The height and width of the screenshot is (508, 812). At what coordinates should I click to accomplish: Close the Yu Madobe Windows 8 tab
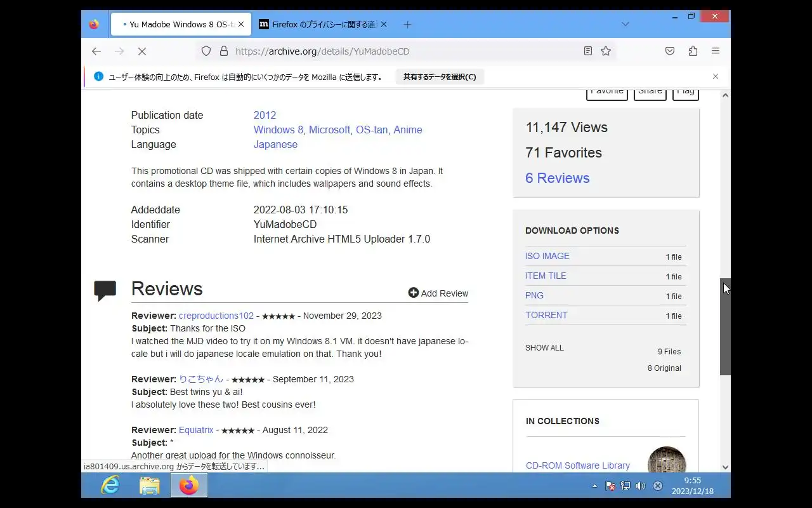tap(241, 24)
